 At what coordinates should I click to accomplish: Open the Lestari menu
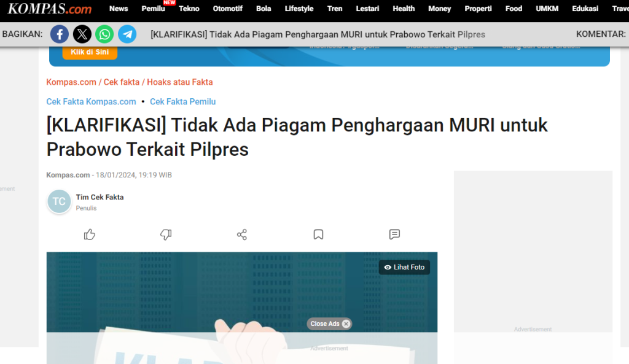tap(367, 9)
